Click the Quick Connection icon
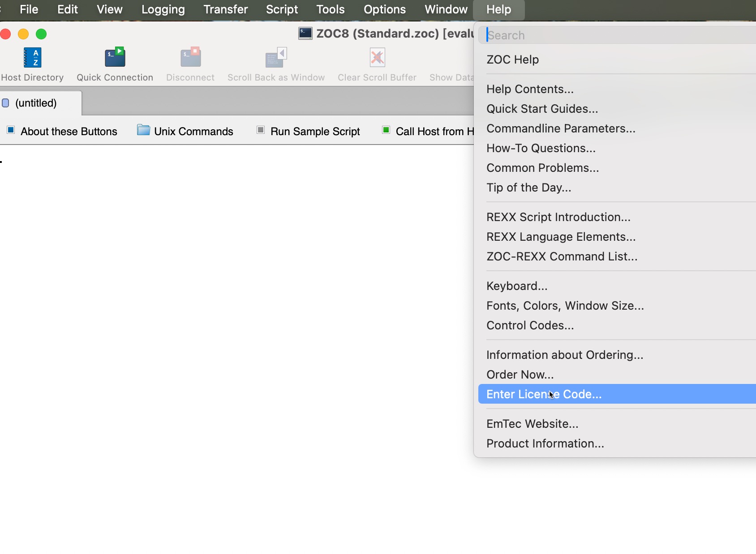Viewport: 756px width, 554px height. click(115, 58)
